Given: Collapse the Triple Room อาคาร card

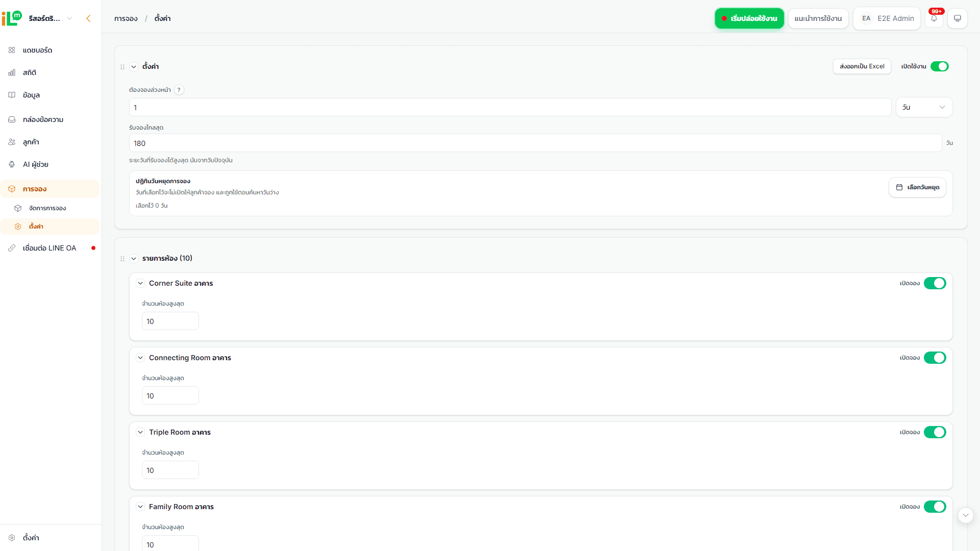Looking at the screenshot, I should click(140, 432).
